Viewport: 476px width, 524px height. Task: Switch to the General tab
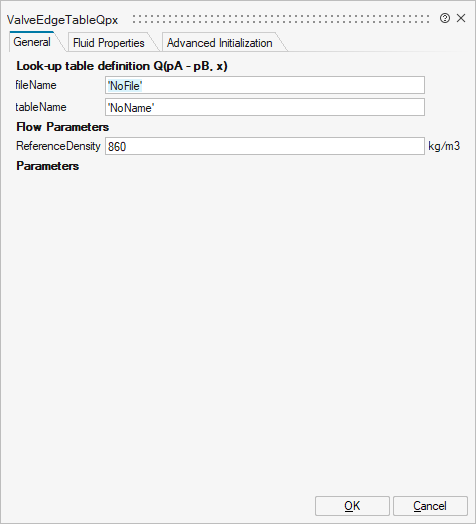pyautogui.click(x=32, y=42)
